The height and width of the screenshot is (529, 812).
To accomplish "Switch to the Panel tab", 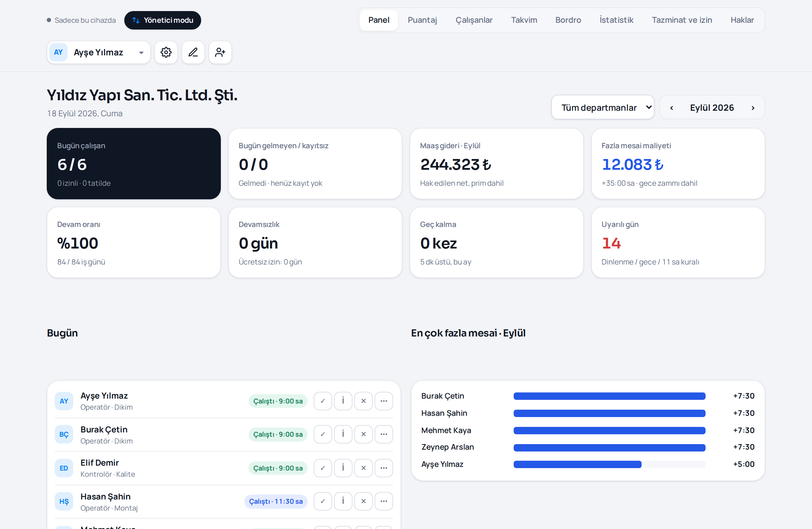I will tap(379, 20).
